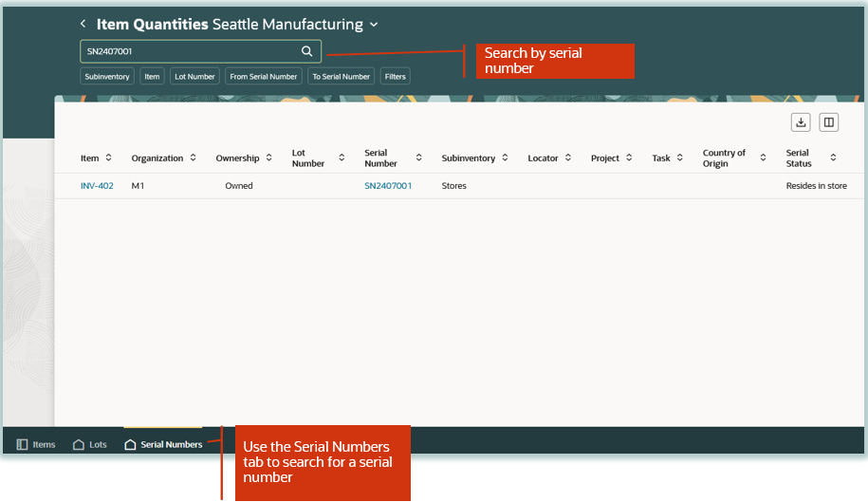The height and width of the screenshot is (502, 868).
Task: Click the Item Quantities page title
Action: point(152,25)
